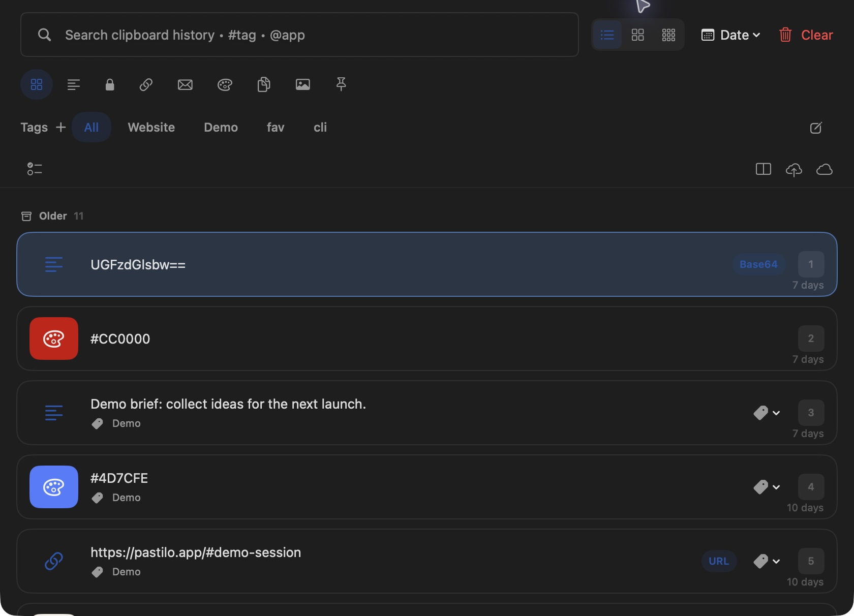Open the edit tags pencil icon
The image size is (854, 616).
pos(816,128)
